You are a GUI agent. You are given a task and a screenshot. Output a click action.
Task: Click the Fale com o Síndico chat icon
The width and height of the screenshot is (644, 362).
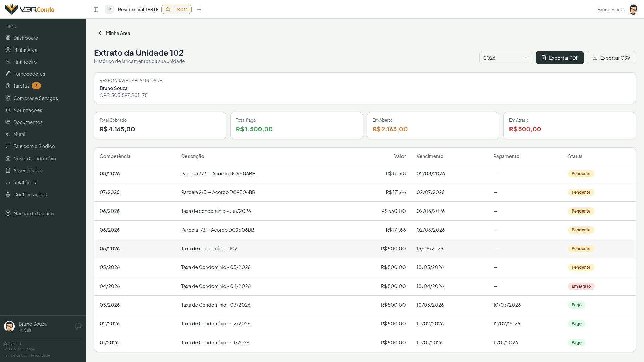[8, 146]
